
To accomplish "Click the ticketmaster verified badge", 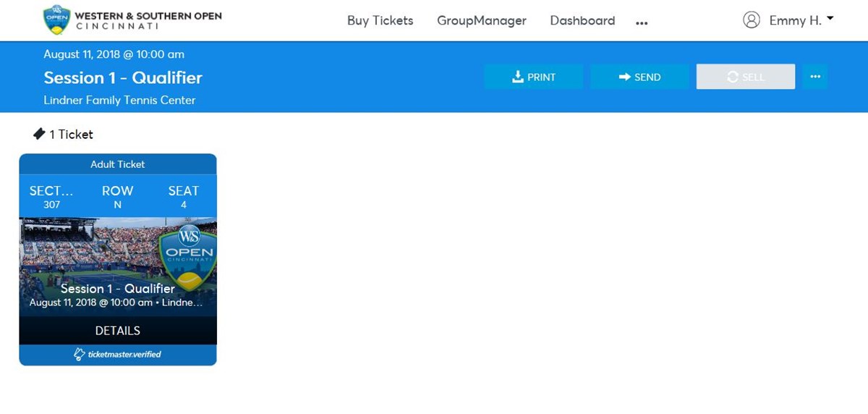I will click(x=118, y=355).
